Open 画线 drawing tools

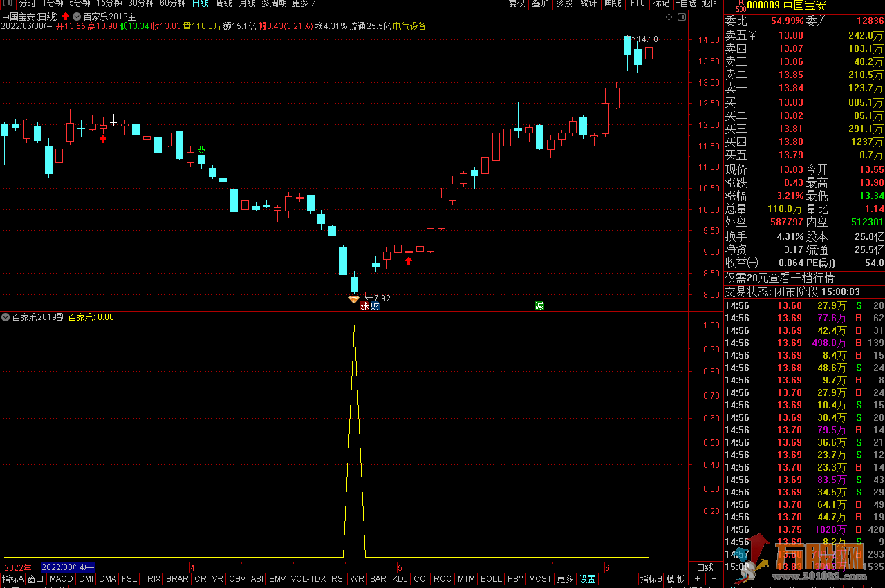(x=613, y=3)
